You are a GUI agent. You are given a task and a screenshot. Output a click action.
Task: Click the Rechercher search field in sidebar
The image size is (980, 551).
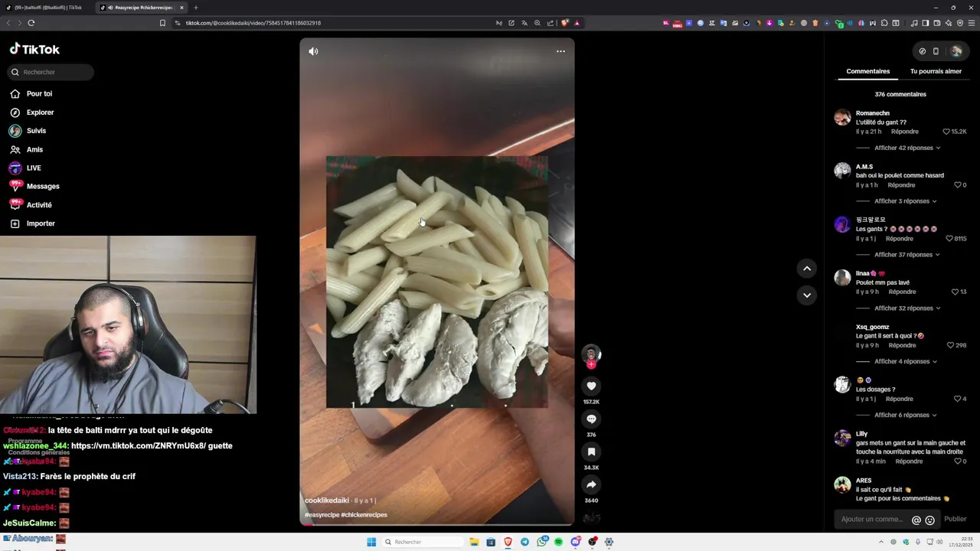51,72
